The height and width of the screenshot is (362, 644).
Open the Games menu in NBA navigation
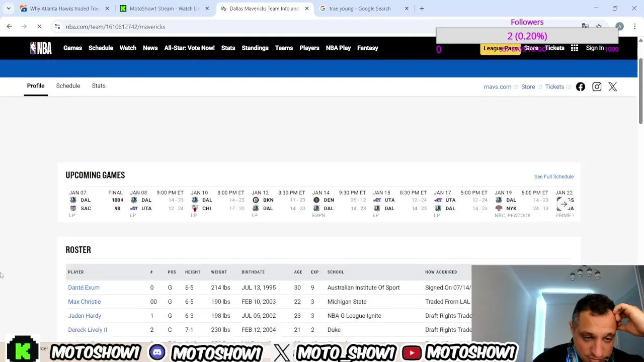coord(72,48)
